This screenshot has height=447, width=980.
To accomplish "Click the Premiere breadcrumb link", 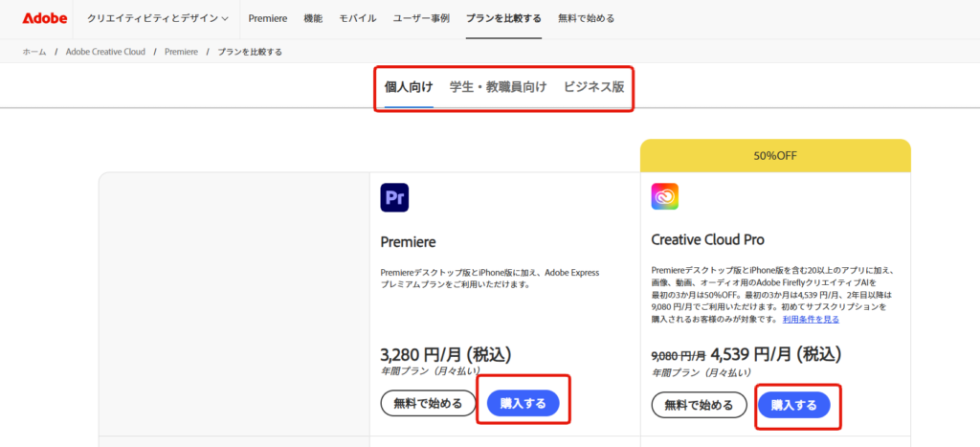I will [x=182, y=52].
